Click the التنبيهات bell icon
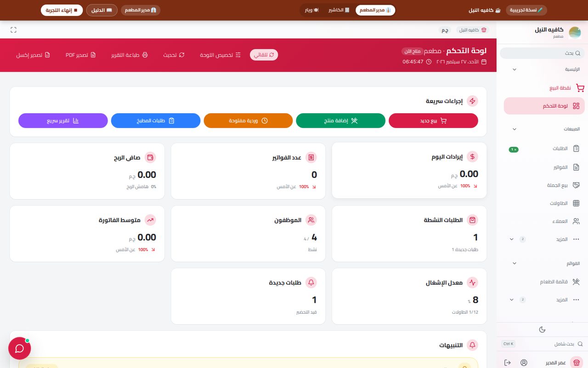 click(x=472, y=345)
